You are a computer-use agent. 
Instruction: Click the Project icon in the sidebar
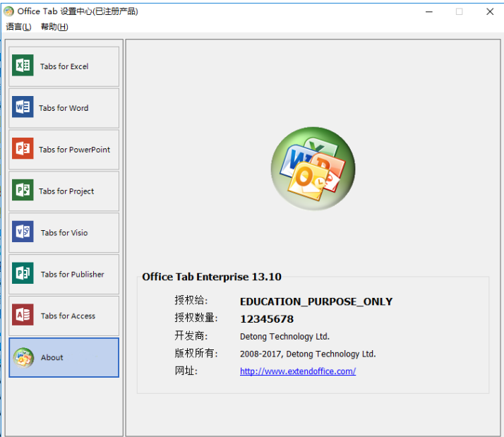[23, 190]
